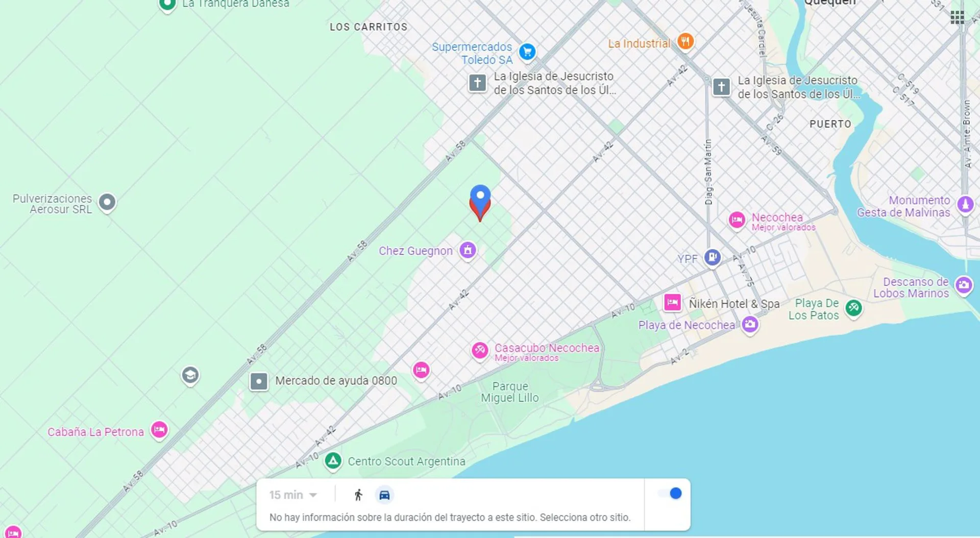Click the 'No hay información' travel time message
The height and width of the screenshot is (538, 980).
click(x=450, y=517)
